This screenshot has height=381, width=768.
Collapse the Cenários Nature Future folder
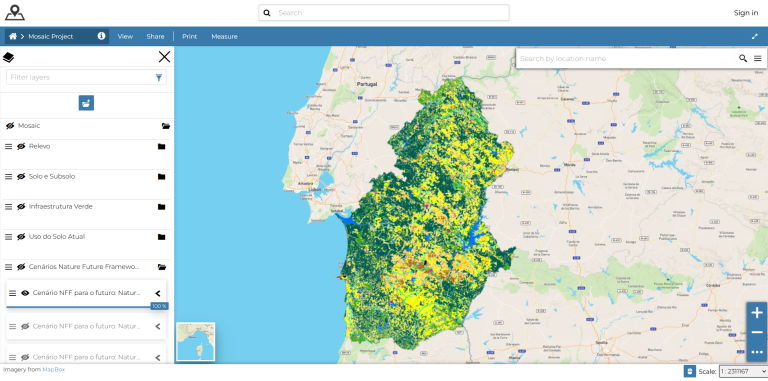click(162, 267)
